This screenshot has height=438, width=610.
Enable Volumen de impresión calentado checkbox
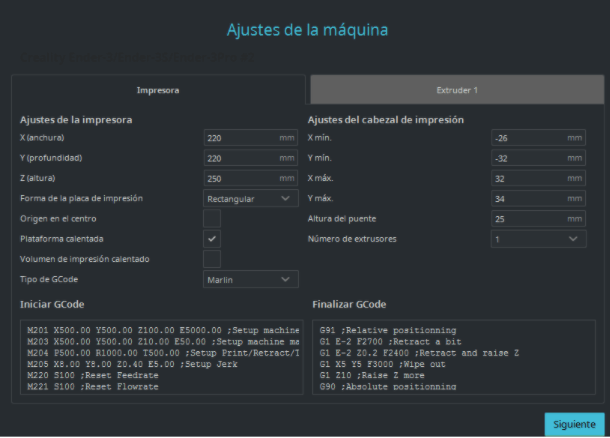tap(212, 259)
